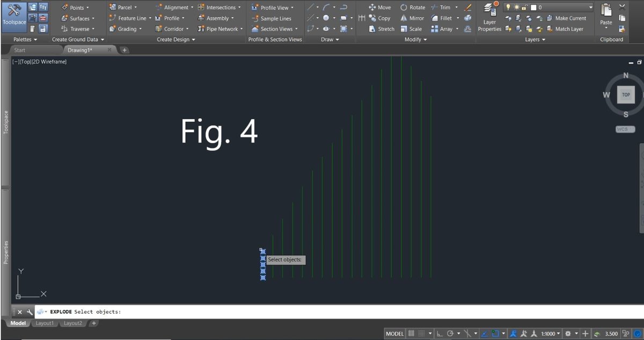Click the ViewCube TOP face
This screenshot has height=340, width=644.
pyautogui.click(x=626, y=95)
